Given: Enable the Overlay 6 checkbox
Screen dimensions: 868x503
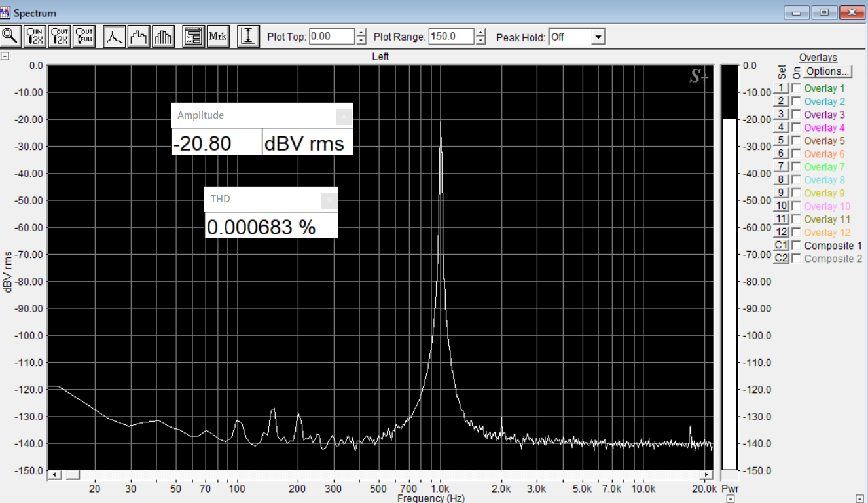Looking at the screenshot, I should pyautogui.click(x=796, y=154).
